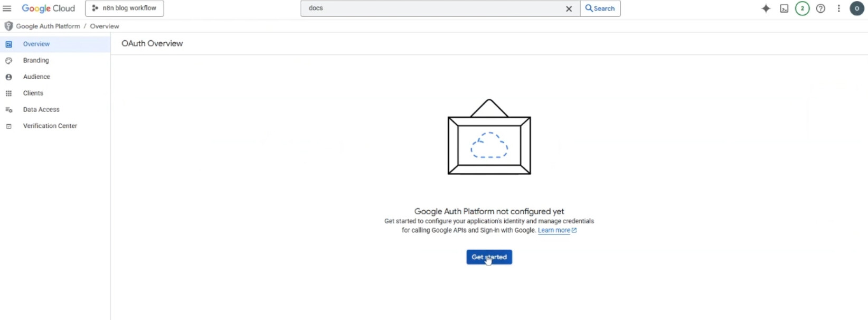Screen dimensions: 868x320
Task: Open the Clients section
Action: click(x=33, y=93)
